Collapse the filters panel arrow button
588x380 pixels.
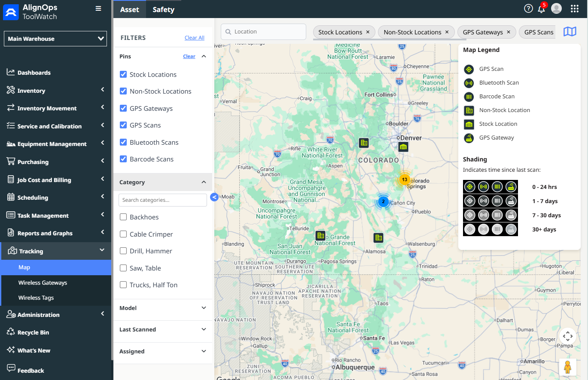[x=215, y=197]
